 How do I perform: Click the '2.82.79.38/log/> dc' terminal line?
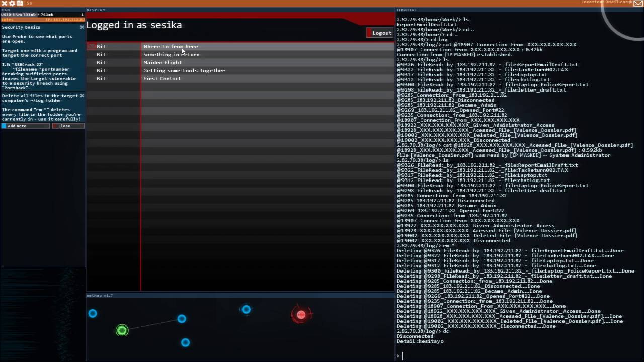(x=423, y=331)
